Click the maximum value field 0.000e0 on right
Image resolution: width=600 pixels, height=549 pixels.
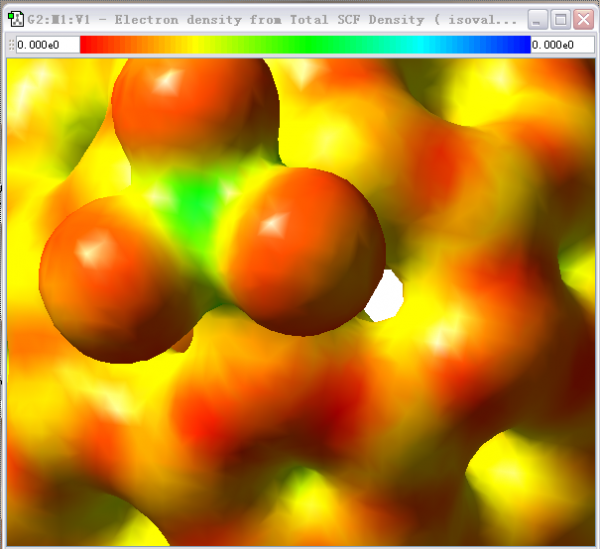pos(562,45)
